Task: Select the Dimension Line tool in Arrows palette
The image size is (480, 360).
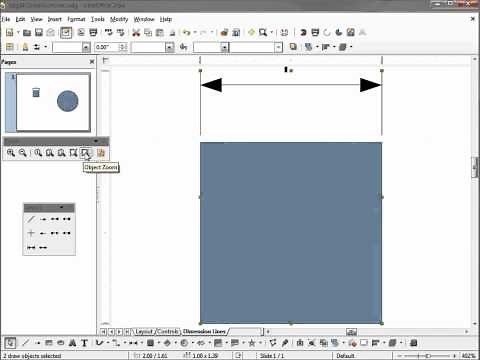Action: [x=31, y=247]
